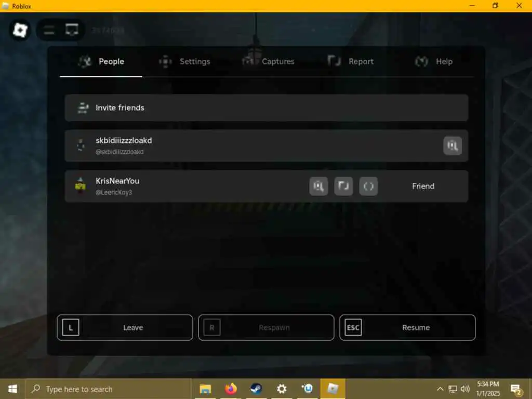
Task: Open the chat hamburger icon in top bar
Action: tap(49, 30)
